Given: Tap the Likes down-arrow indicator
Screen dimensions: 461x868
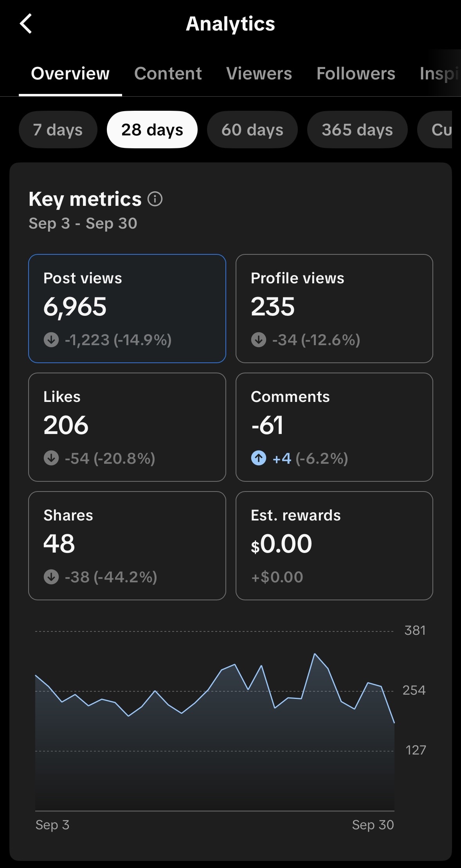Looking at the screenshot, I should click(x=51, y=458).
